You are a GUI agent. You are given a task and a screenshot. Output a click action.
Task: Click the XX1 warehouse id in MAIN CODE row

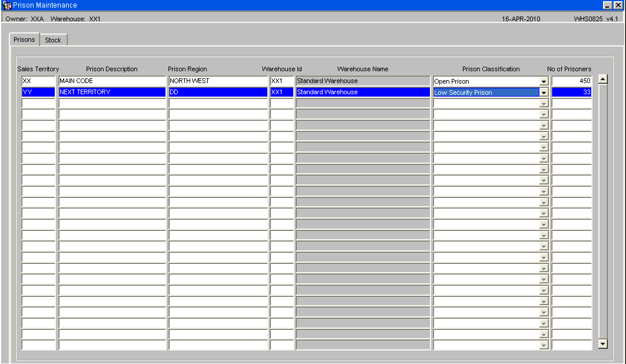click(x=282, y=81)
